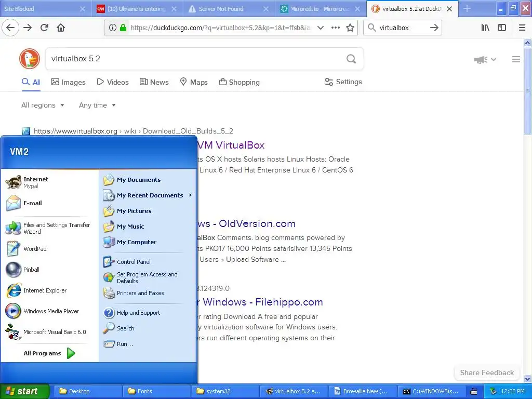Click the megaphone announcements icon
Screen dimensions: 532x399
(481, 60)
